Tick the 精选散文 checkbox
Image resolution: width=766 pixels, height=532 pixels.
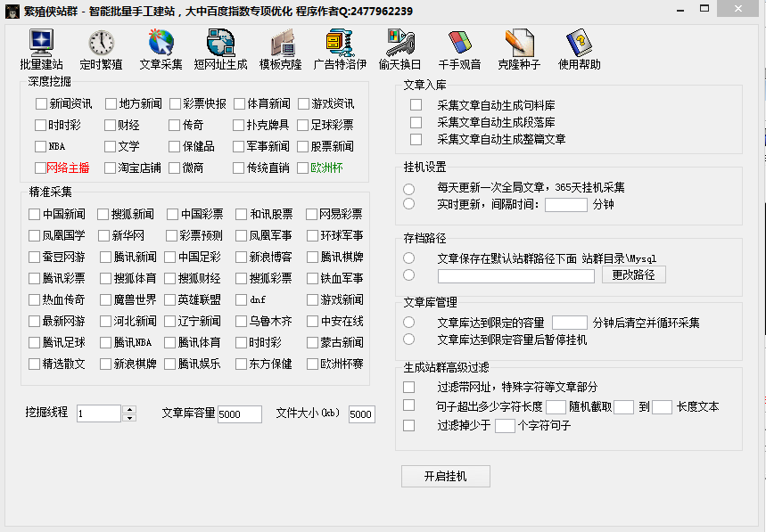34,364
